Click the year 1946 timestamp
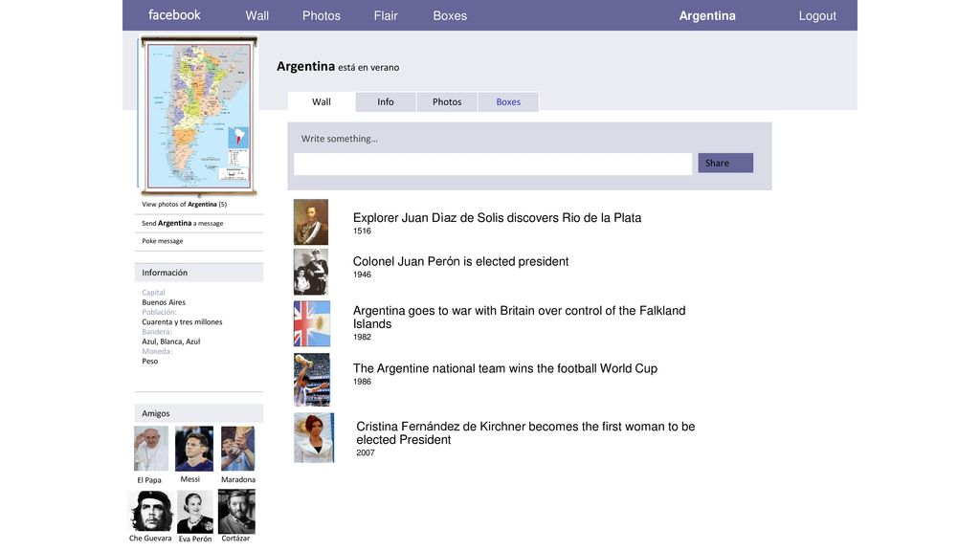Viewport: 980px width, 551px height. 362,275
